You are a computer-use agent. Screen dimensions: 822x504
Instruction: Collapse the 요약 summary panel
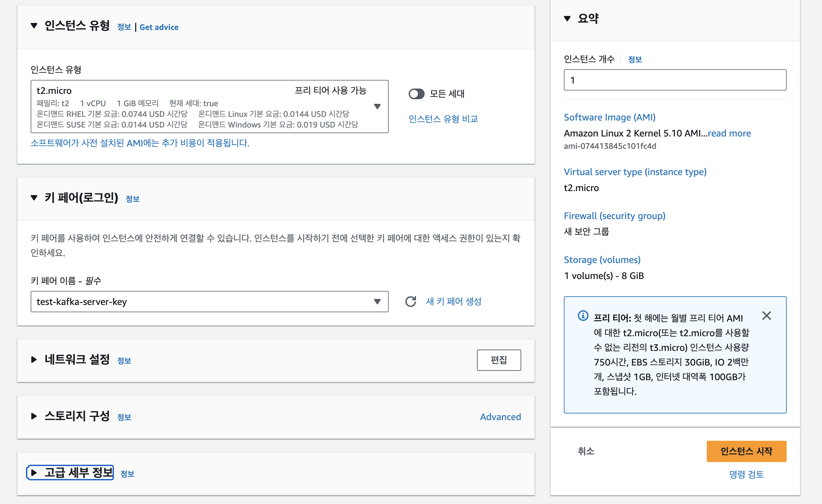(567, 18)
